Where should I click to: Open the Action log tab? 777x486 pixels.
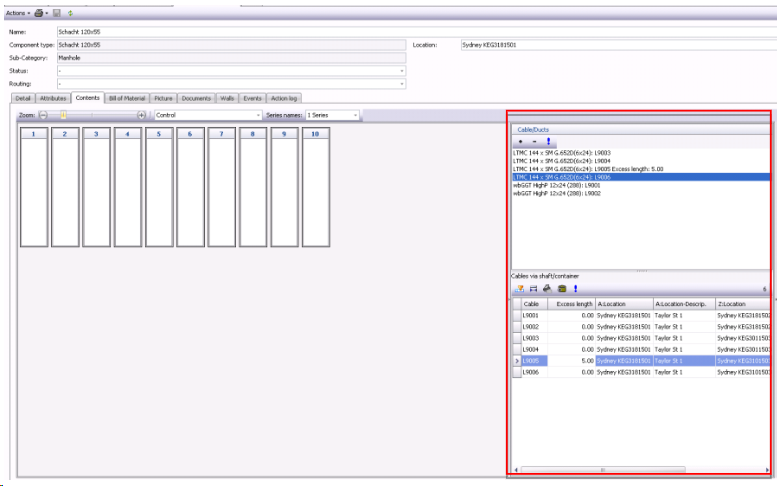(x=284, y=99)
